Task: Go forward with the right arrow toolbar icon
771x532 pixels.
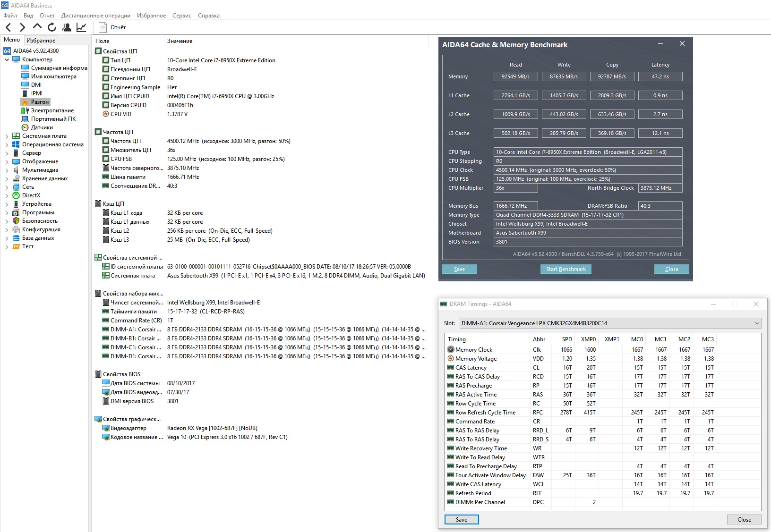Action: coord(22,27)
